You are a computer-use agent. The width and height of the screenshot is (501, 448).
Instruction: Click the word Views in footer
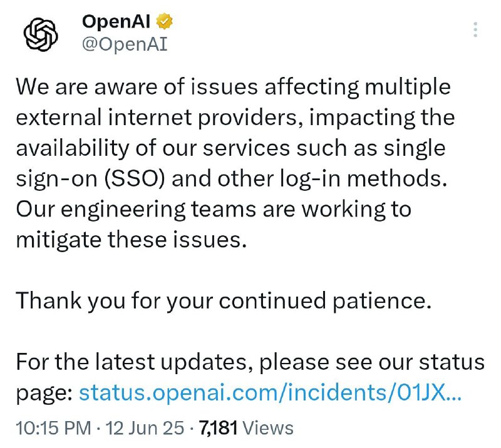click(268, 428)
